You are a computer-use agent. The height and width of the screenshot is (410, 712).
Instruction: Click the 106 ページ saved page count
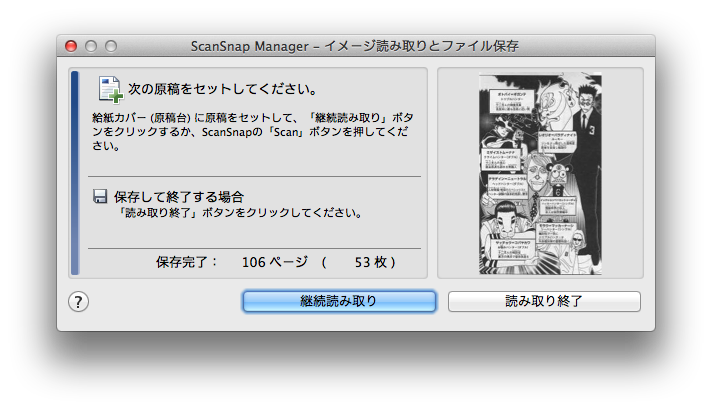pyautogui.click(x=275, y=262)
